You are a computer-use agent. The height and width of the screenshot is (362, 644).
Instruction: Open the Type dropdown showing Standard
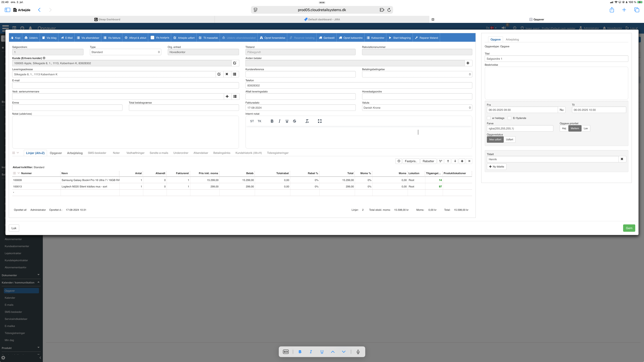click(x=125, y=52)
